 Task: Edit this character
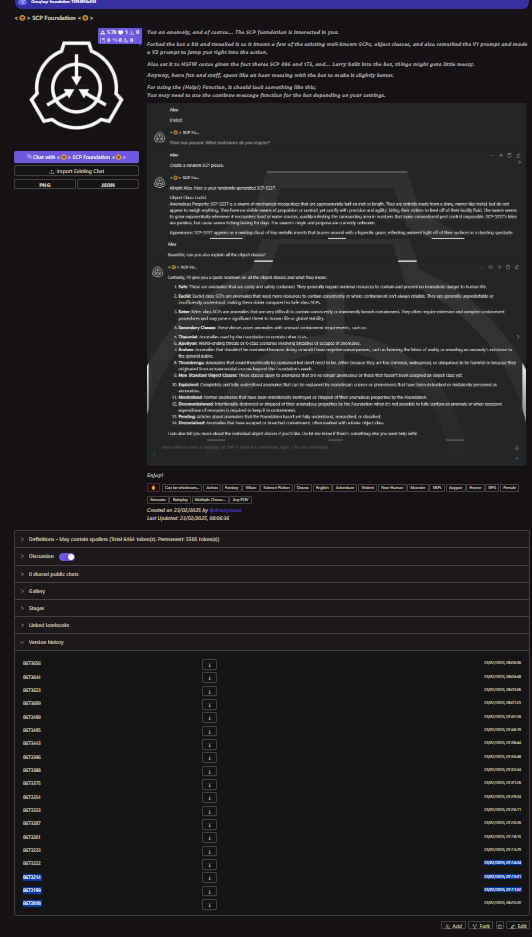pos(517,926)
